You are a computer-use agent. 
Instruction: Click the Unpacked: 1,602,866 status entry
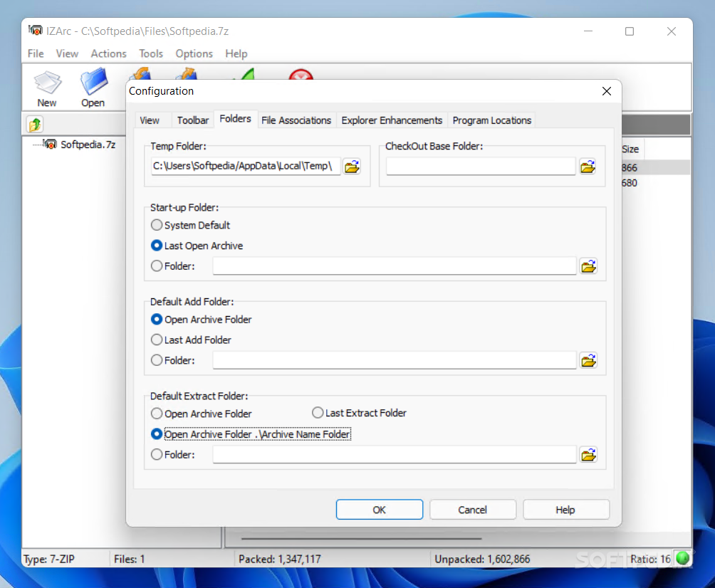[x=482, y=559]
